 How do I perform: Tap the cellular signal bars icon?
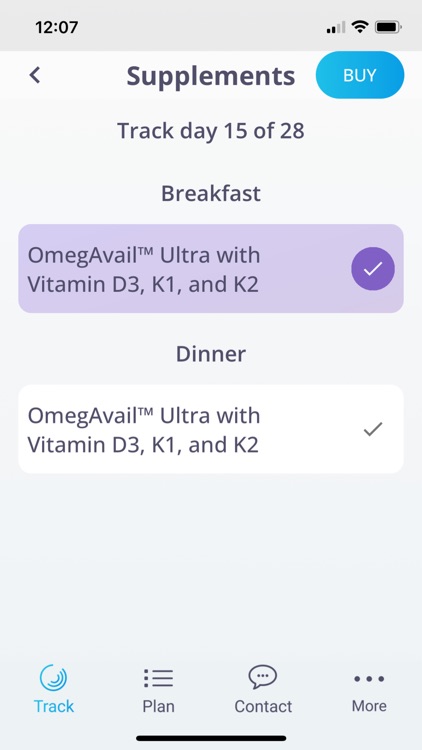coord(336,28)
